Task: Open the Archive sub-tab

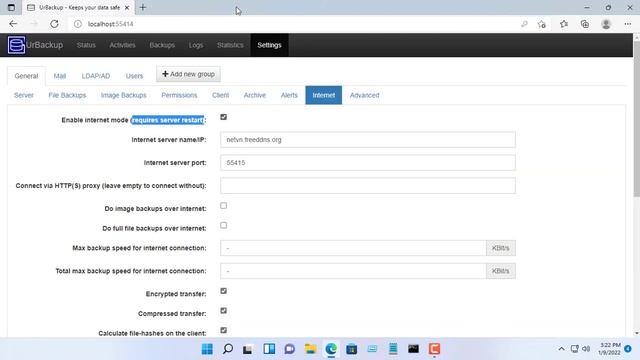Action: [255, 95]
